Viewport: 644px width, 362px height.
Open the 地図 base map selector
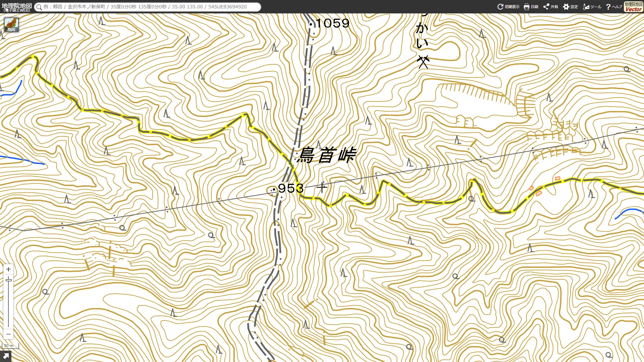pyautogui.click(x=11, y=25)
